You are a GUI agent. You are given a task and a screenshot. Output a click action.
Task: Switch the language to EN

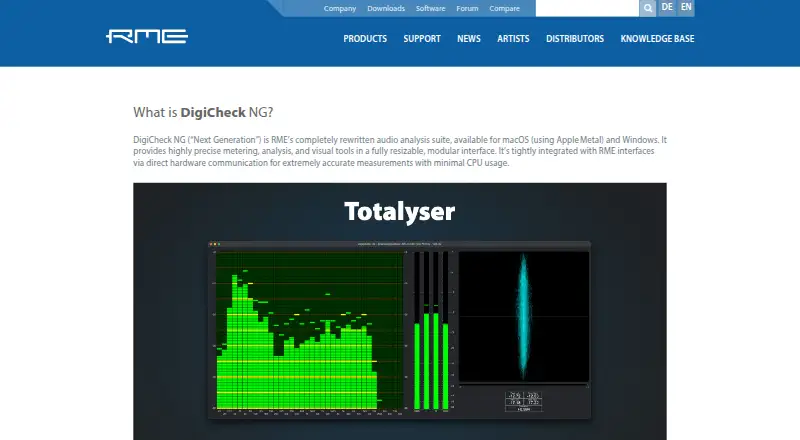pos(686,8)
